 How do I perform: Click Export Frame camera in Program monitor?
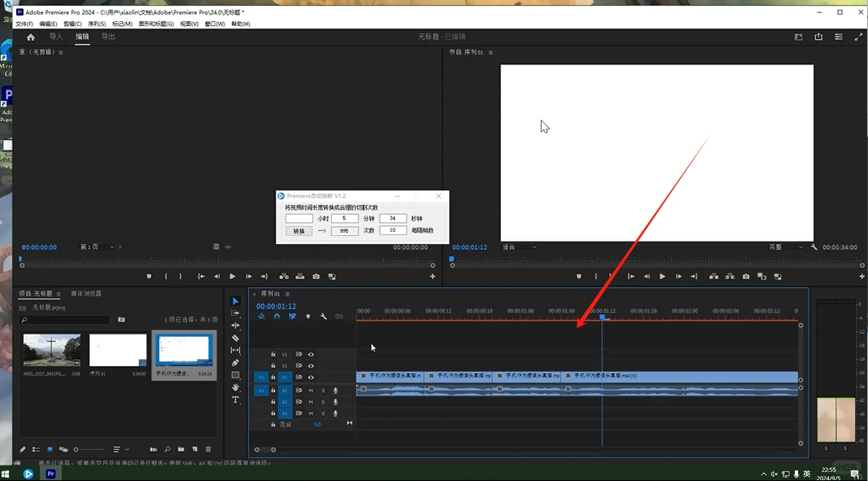pyautogui.click(x=746, y=277)
